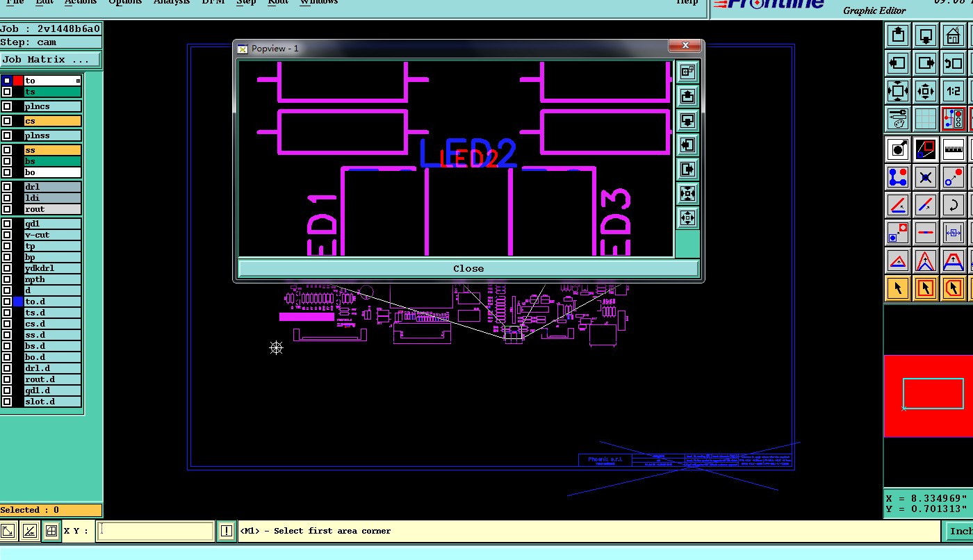973x560 pixels.
Task: Click Popview zoom out icon
Action: pos(687,217)
